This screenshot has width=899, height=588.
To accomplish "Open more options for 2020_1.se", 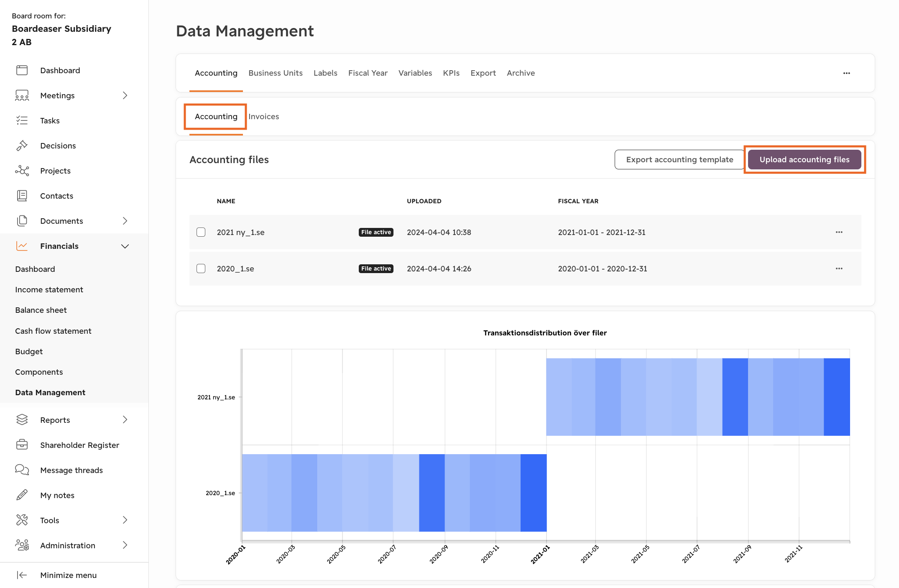I will (x=839, y=268).
